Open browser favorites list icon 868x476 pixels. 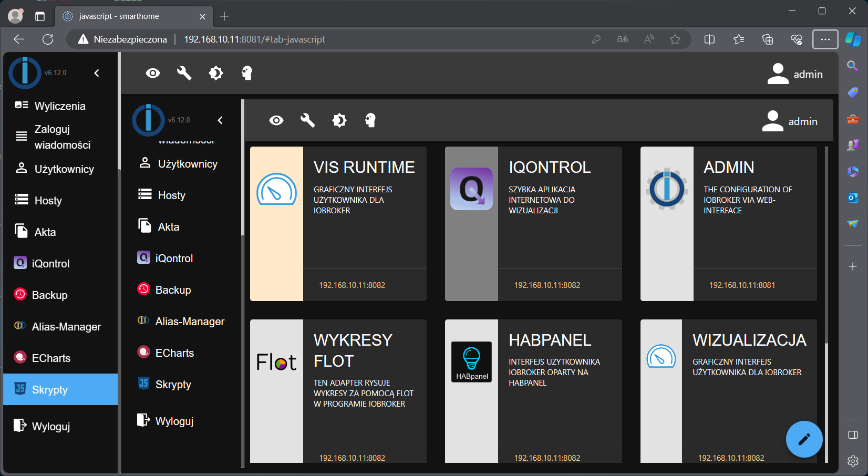click(x=739, y=39)
